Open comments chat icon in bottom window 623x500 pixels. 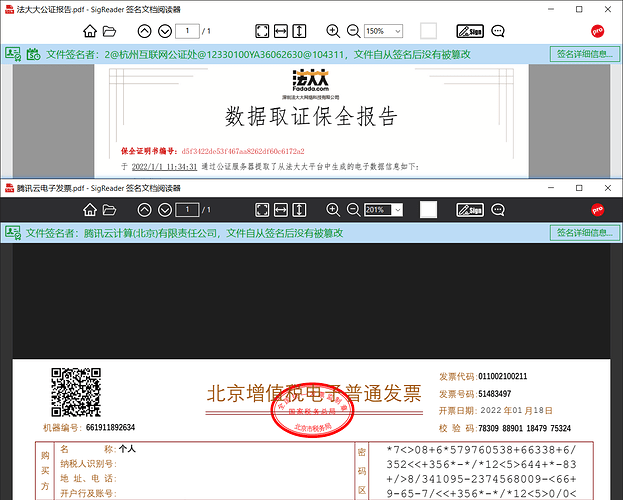pos(498,209)
